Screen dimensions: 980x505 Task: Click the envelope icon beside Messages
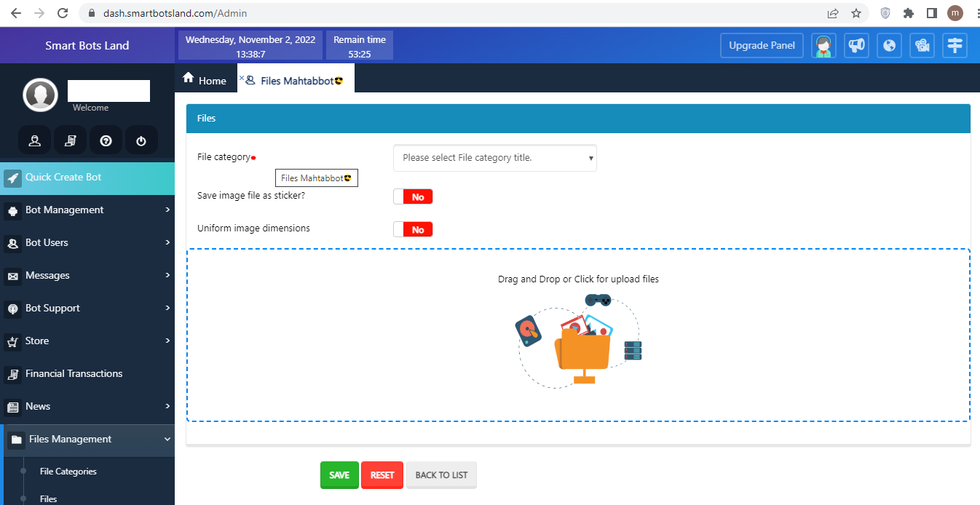(12, 277)
